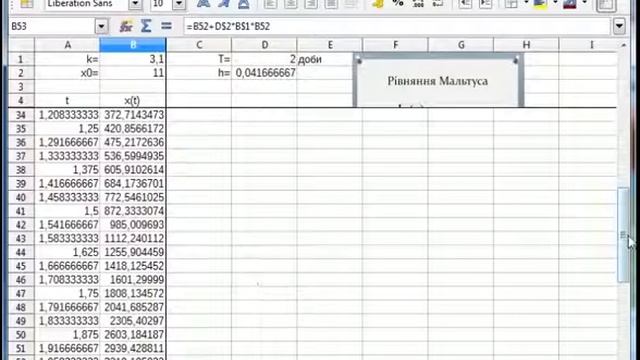Open the Name Box dropdown arrow
The image size is (640, 360).
[101, 27]
